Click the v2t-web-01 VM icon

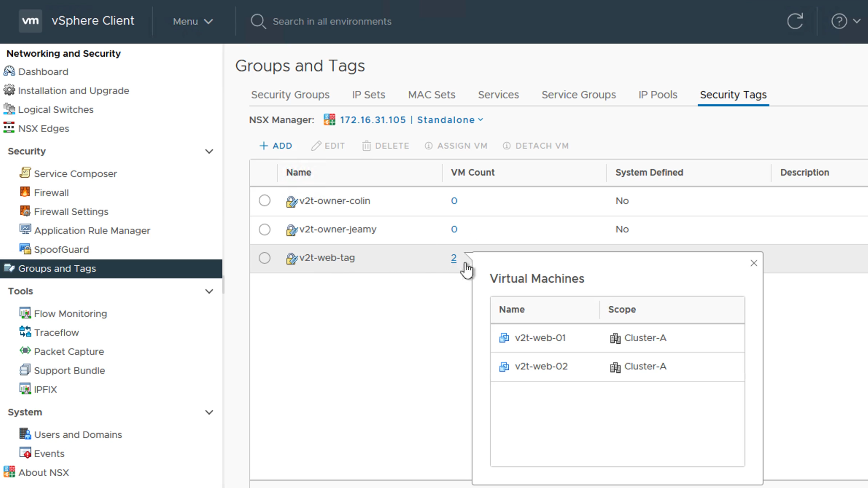[x=504, y=338]
